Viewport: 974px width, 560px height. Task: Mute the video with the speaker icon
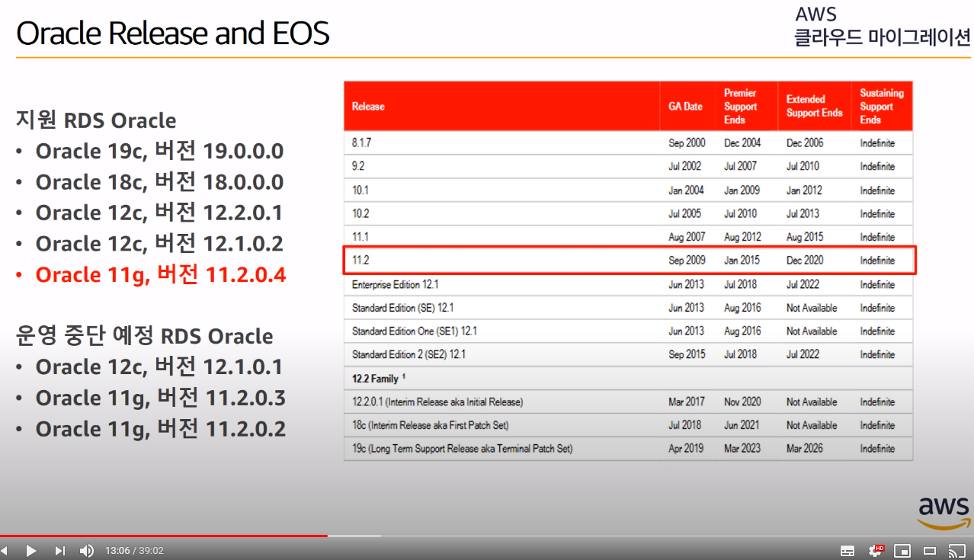(x=87, y=550)
